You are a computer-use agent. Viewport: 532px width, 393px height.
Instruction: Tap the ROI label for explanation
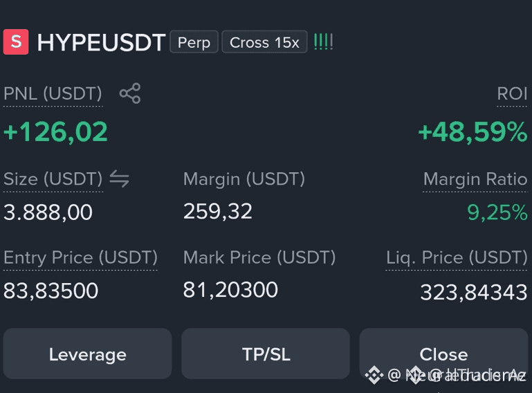[512, 93]
